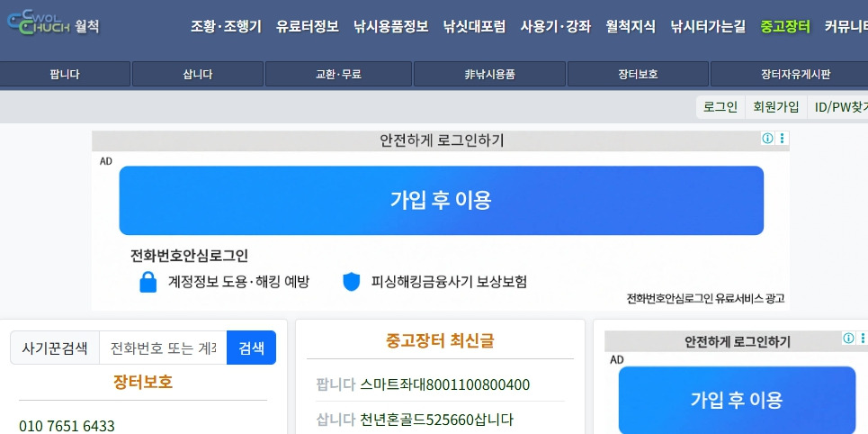The height and width of the screenshot is (434, 868).
Task: Switch to the 장터보호 tab
Action: click(x=638, y=74)
